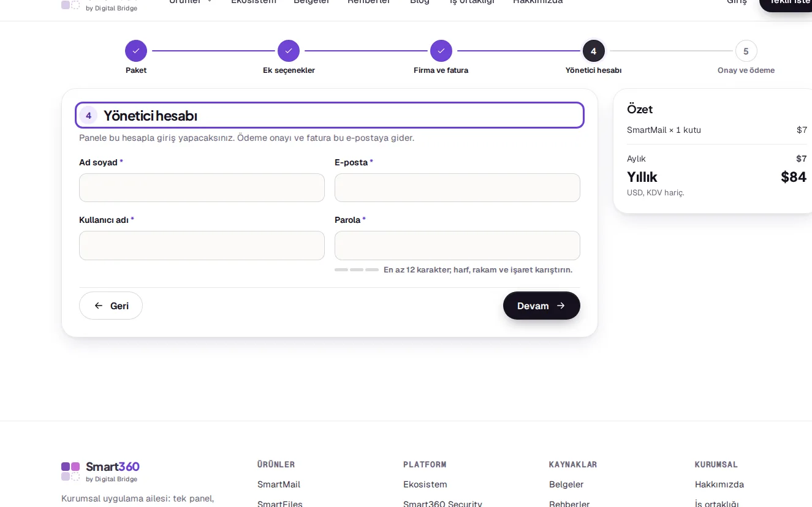Click the Paket step checkmark circle
Viewport: 812px width, 507px height.
pyautogui.click(x=136, y=51)
